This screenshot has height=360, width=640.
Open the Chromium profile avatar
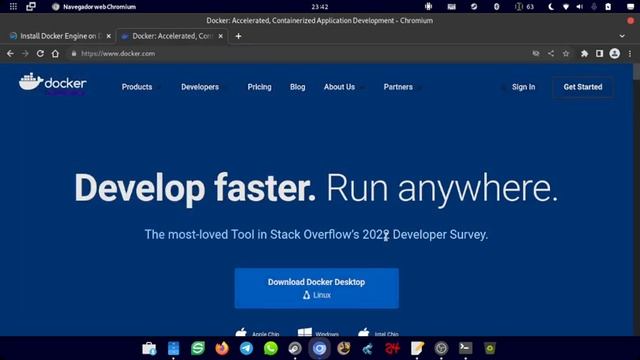point(614,53)
